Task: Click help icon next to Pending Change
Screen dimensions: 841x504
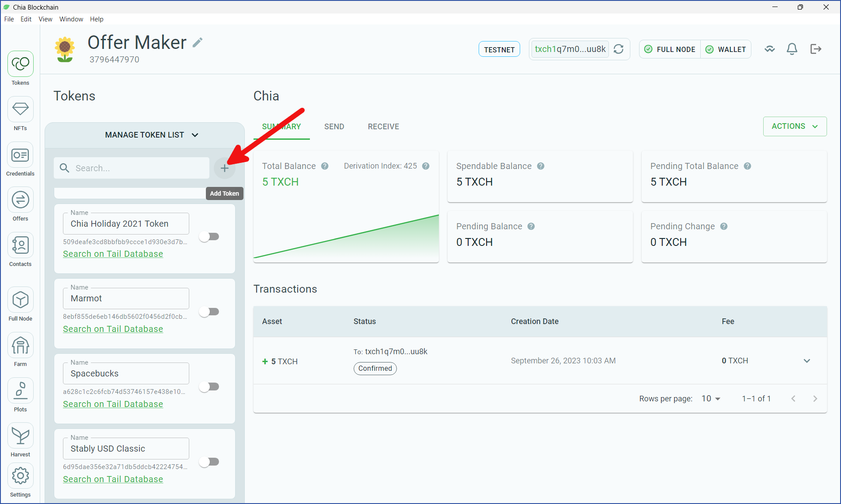Action: (724, 226)
